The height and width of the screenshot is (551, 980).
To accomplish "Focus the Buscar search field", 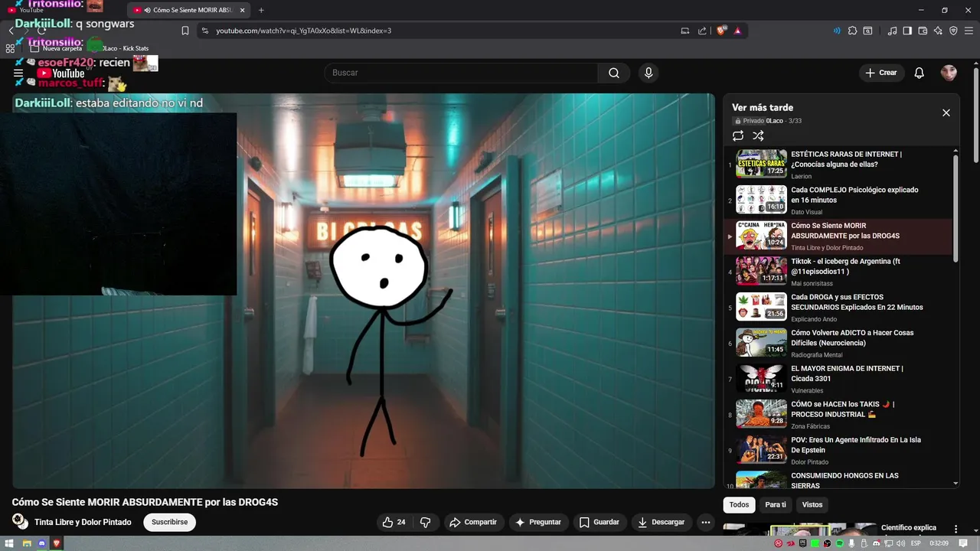I will (x=461, y=73).
